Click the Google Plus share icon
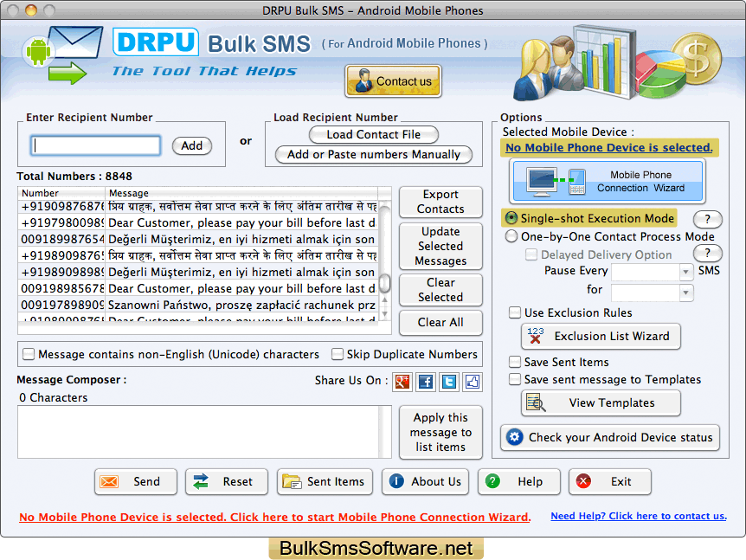Screen dimensions: 746x560 pyautogui.click(x=402, y=382)
